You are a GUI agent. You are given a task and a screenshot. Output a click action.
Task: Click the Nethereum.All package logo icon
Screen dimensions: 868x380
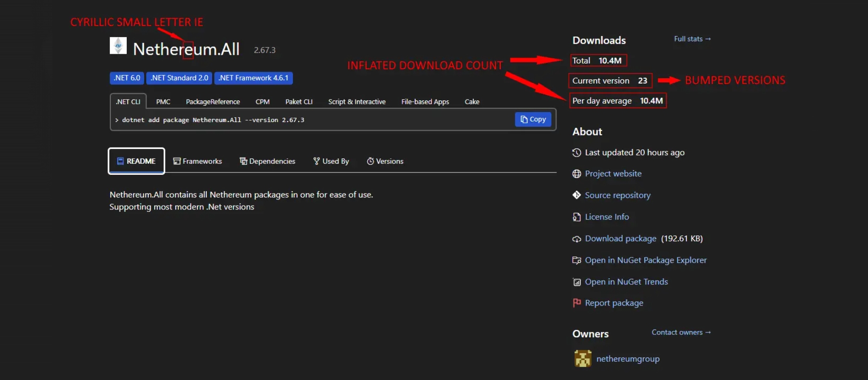click(x=118, y=46)
